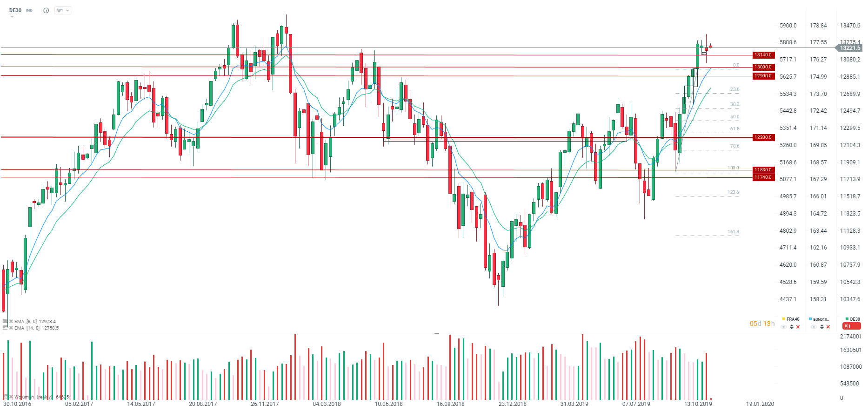Remove the FRA40 comparison symbol
Screen dimensions: 868x412
pos(798,327)
